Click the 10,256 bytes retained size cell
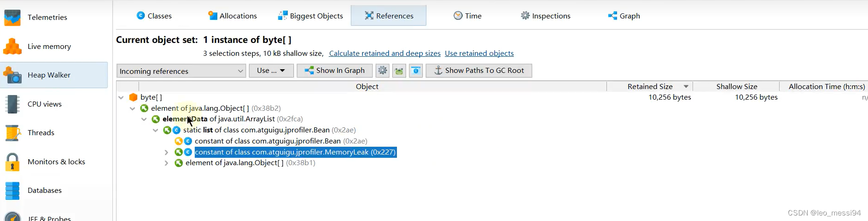Viewport: 868px width, 221px height. tap(670, 97)
